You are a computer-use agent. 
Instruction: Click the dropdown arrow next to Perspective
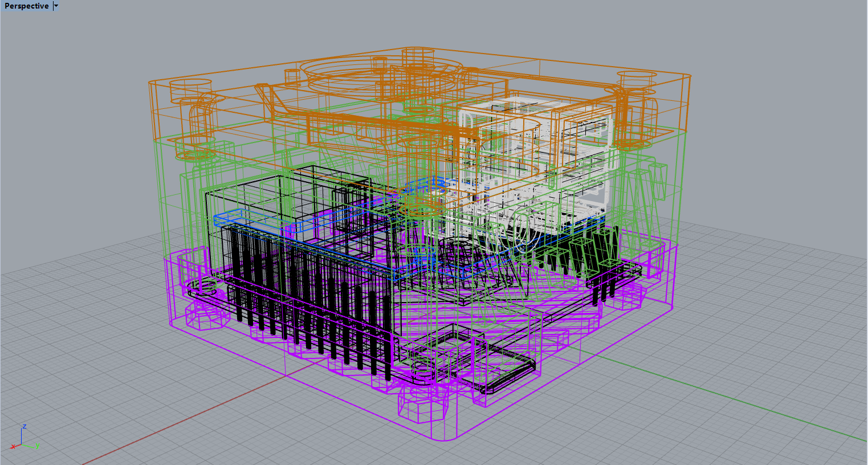click(x=55, y=6)
